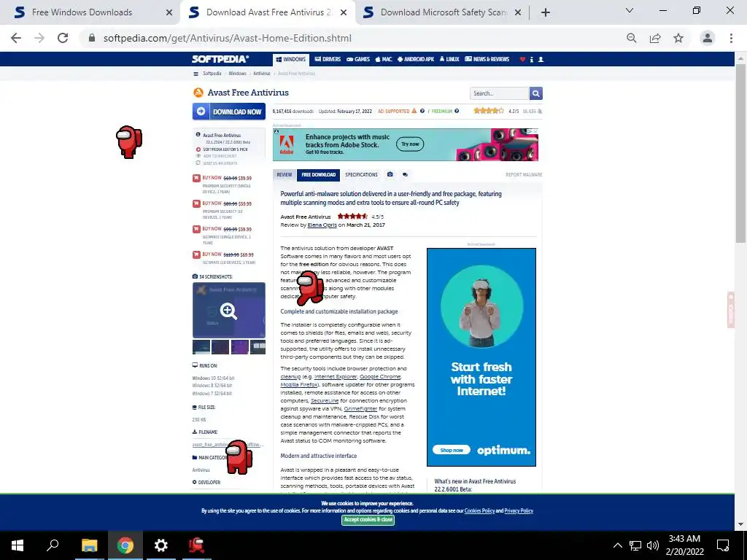747x560 pixels.
Task: Open the Mac section
Action: pyautogui.click(x=384, y=60)
